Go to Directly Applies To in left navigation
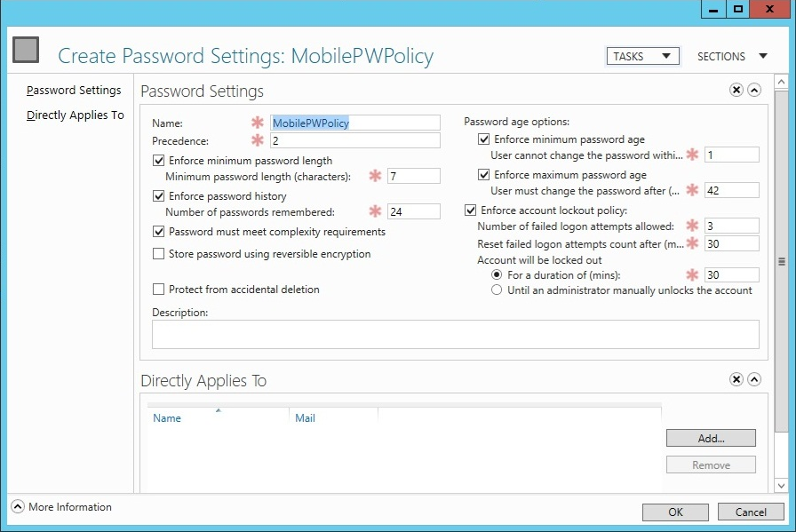This screenshot has height=532, width=796. 76,115
